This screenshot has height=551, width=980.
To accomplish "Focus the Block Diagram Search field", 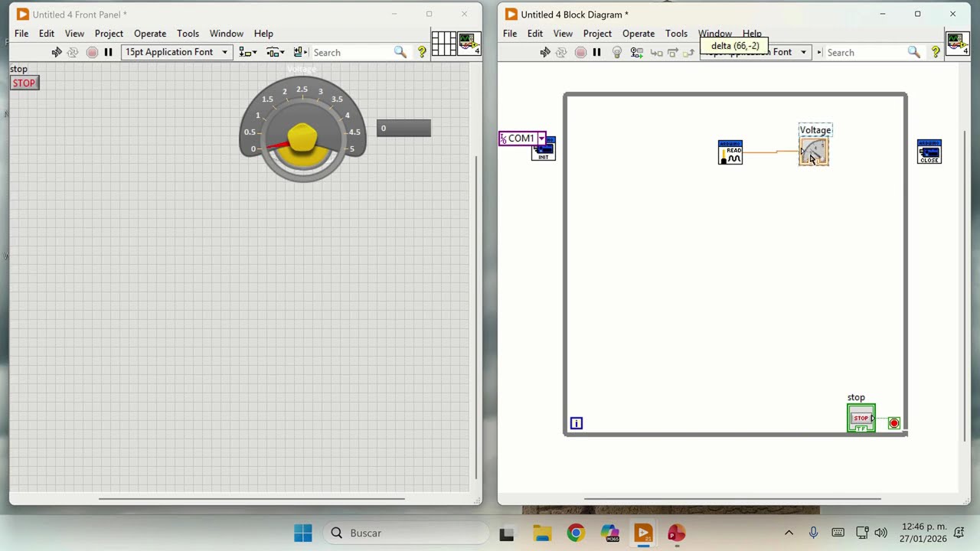I will [865, 52].
